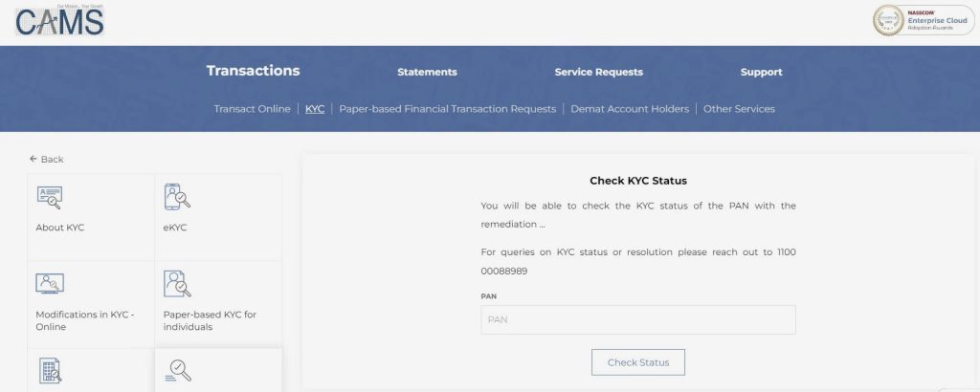Select the eKYC phone icon
The height and width of the screenshot is (392, 980).
[177, 197]
